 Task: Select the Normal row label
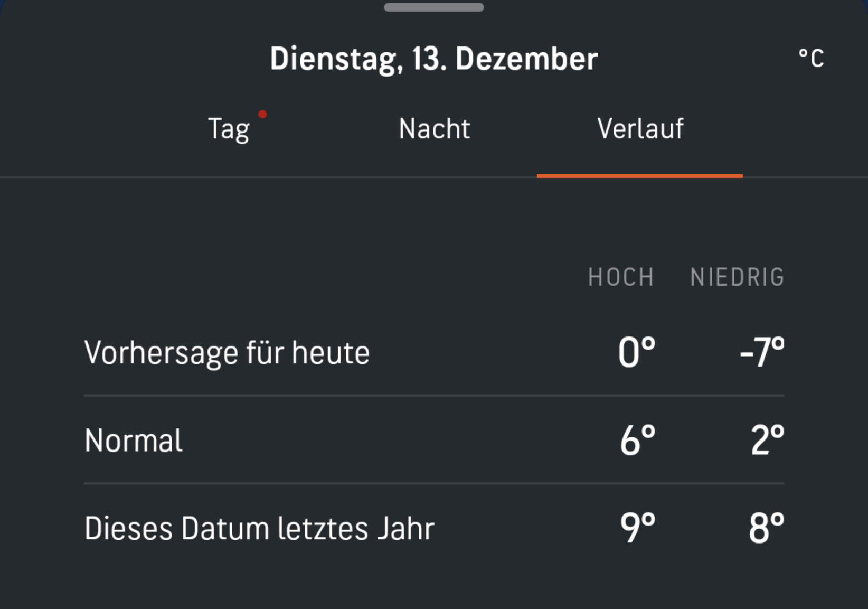click(134, 441)
